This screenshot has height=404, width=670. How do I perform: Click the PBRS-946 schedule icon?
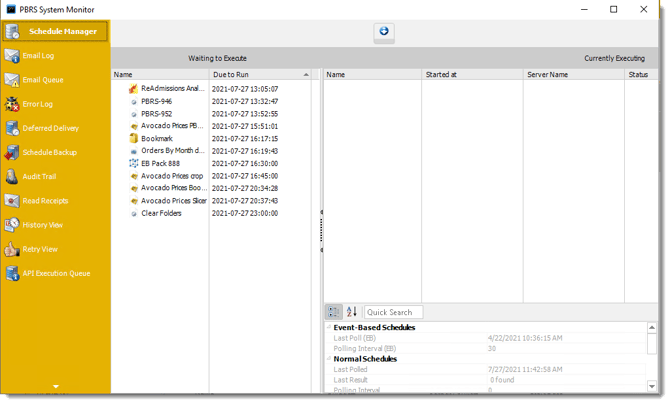click(134, 102)
